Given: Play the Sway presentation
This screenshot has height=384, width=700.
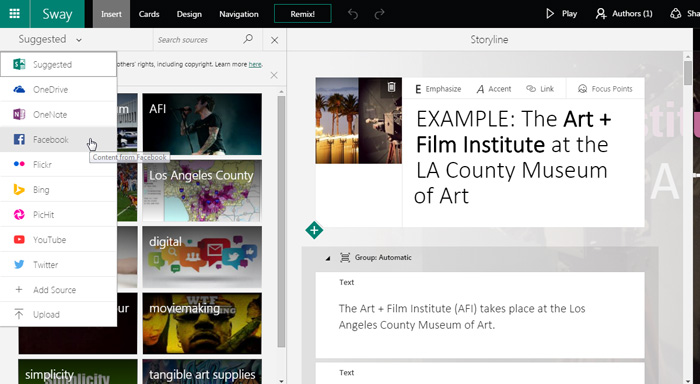Looking at the screenshot, I should [x=562, y=13].
